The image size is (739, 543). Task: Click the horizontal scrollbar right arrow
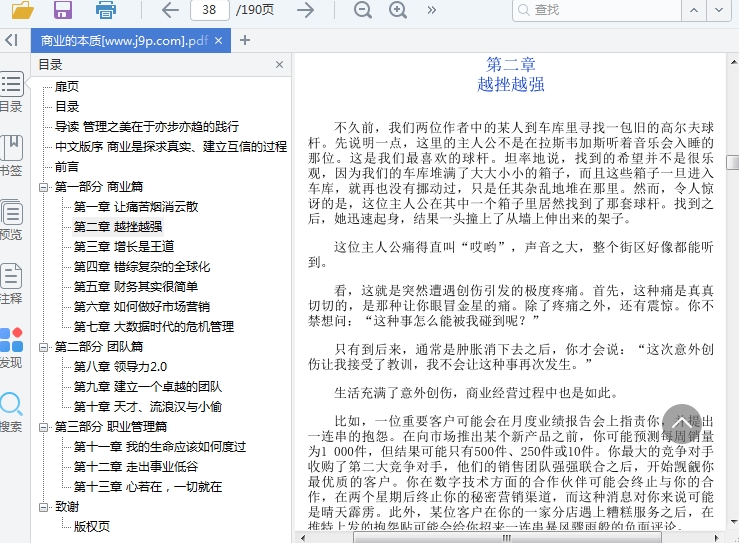(x=717, y=538)
